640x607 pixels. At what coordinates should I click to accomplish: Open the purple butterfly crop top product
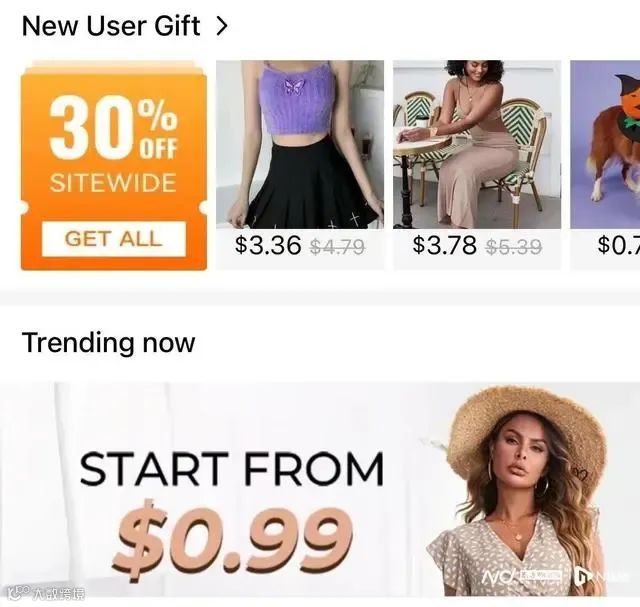300,144
